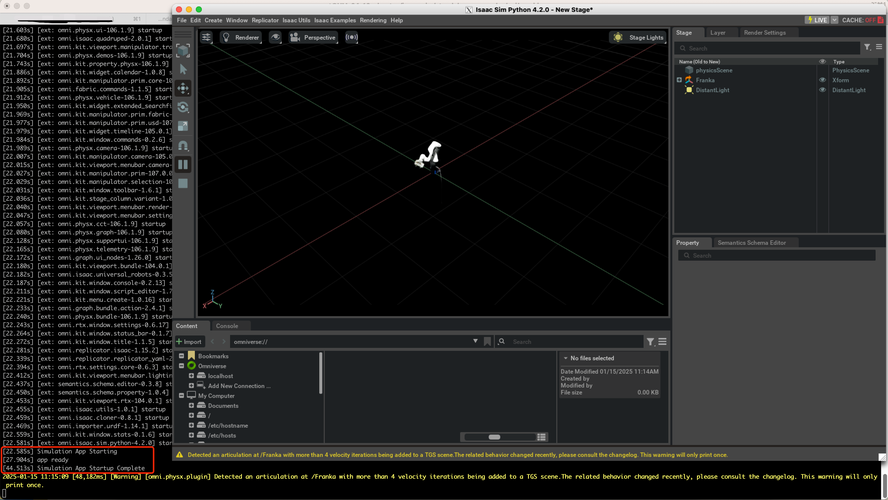Toggle the Content browser grid/list view icon

pos(541,437)
